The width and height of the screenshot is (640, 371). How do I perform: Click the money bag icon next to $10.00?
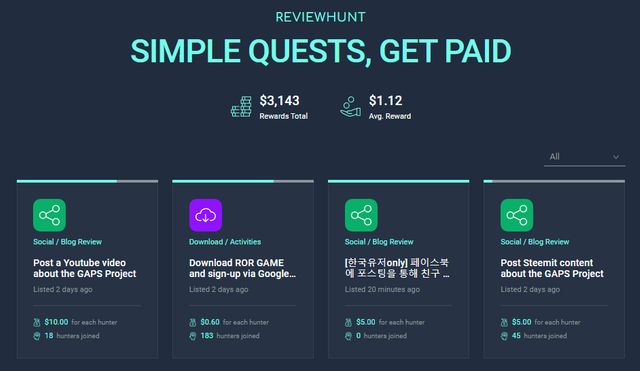(37, 322)
